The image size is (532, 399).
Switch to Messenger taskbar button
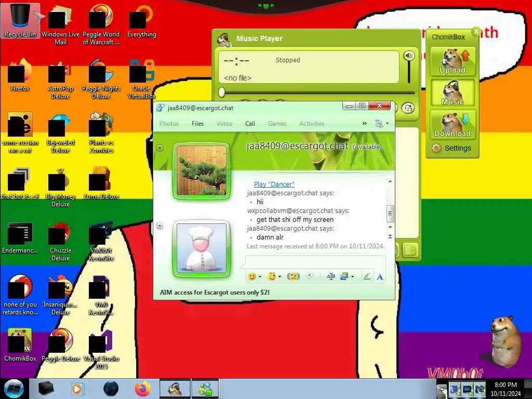pyautogui.click(x=205, y=389)
